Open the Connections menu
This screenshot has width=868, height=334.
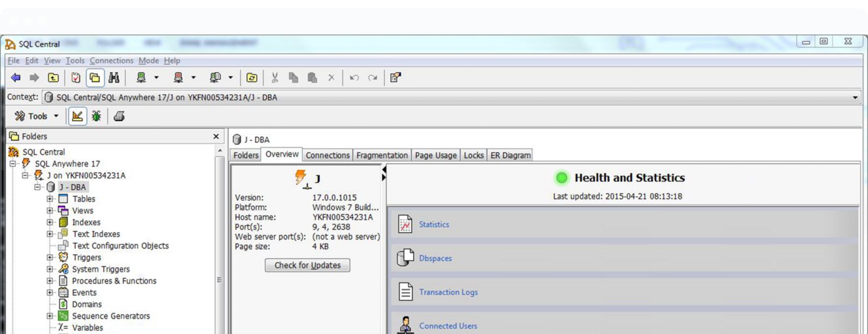(111, 60)
